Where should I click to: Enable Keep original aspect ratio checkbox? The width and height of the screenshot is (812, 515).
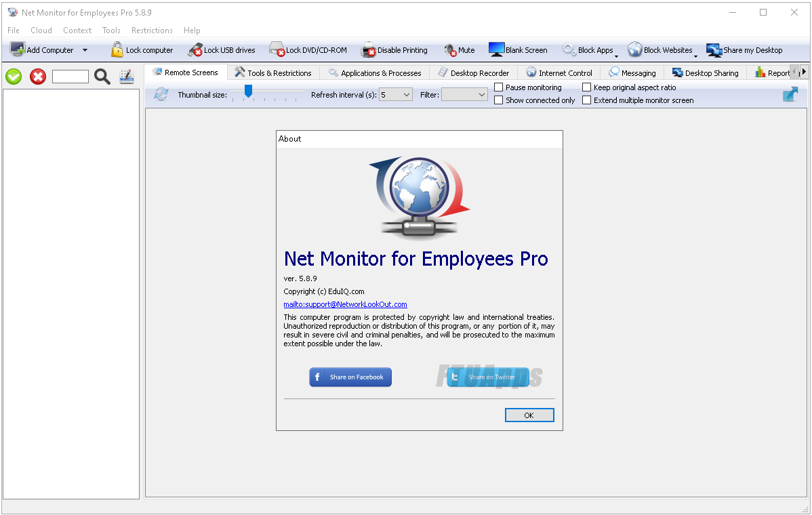pyautogui.click(x=587, y=87)
